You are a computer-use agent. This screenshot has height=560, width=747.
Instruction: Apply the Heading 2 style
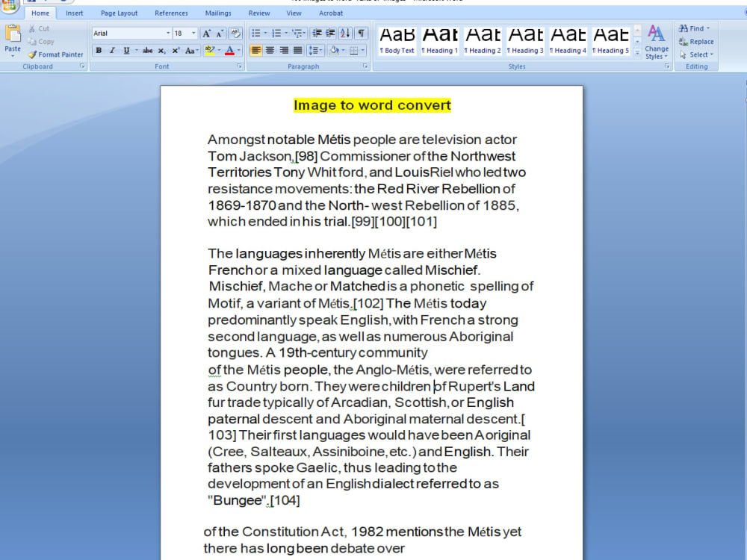[483, 41]
